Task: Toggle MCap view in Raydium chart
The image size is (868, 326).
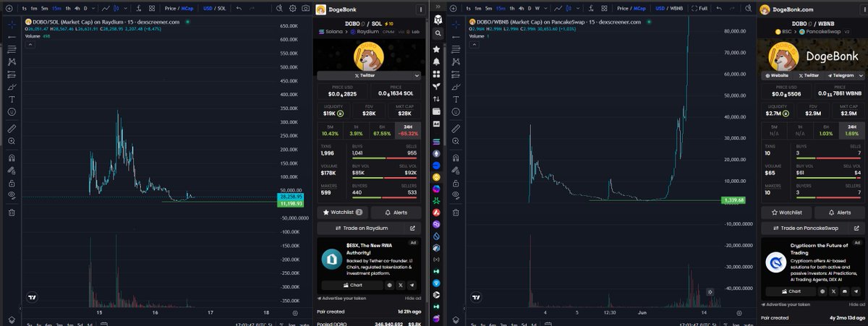Action: click(187, 8)
